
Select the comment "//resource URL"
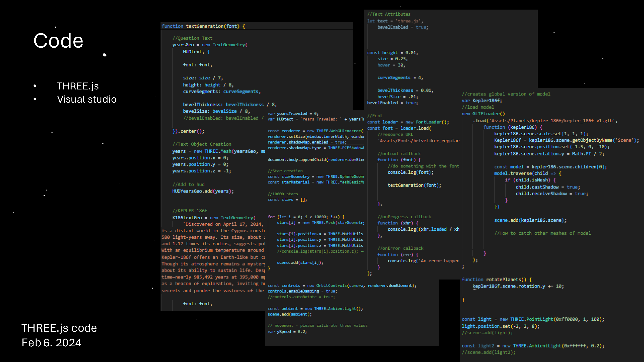pos(395,134)
